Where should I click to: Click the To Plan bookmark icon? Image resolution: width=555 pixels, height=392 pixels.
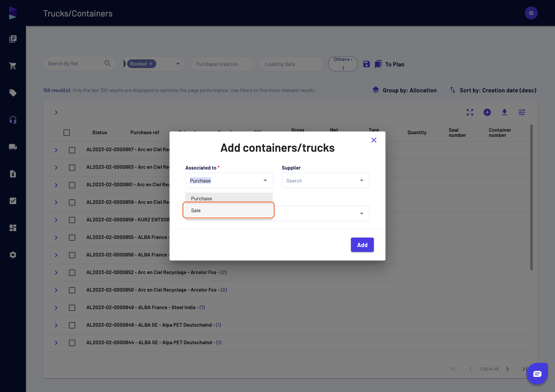pyautogui.click(x=378, y=64)
